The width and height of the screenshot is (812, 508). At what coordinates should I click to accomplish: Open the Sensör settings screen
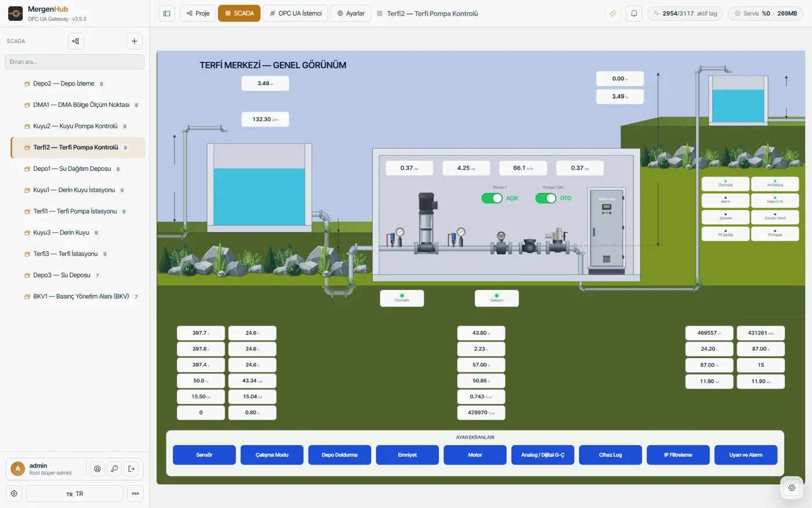click(204, 455)
